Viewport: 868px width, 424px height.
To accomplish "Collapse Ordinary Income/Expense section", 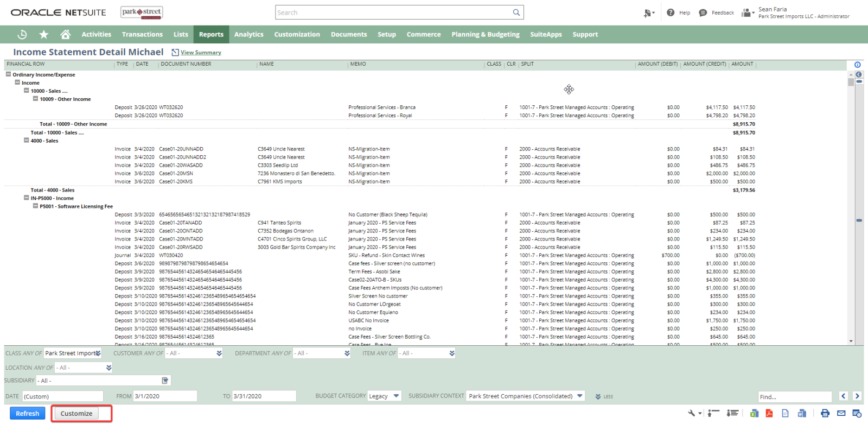I will pos(8,74).
